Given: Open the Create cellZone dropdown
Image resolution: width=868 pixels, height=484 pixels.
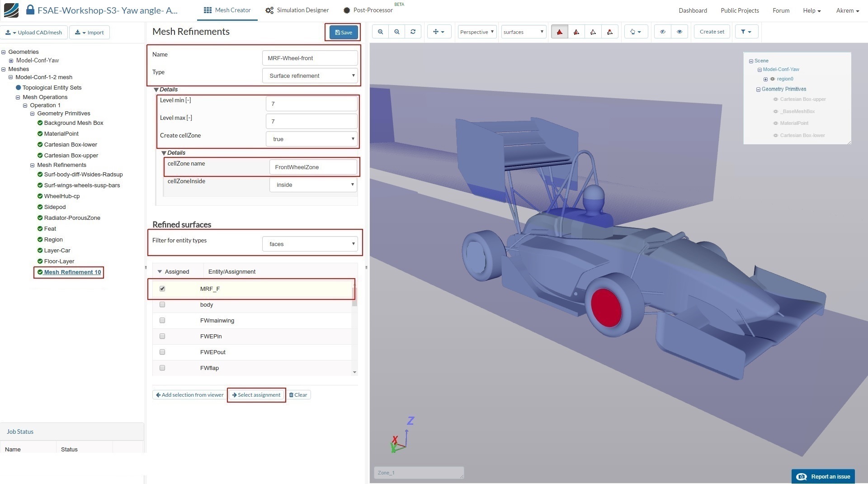Looking at the screenshot, I should (x=312, y=139).
